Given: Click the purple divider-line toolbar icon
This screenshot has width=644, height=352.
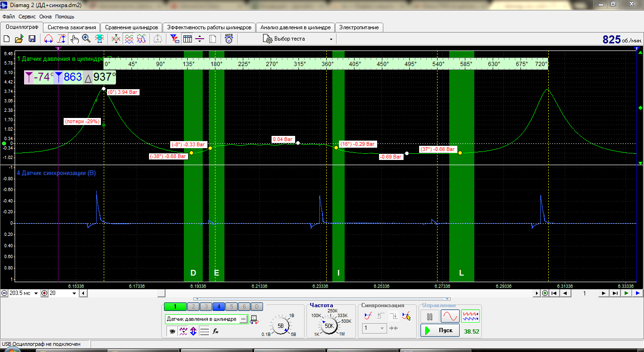Looking at the screenshot, I should coord(200,39).
